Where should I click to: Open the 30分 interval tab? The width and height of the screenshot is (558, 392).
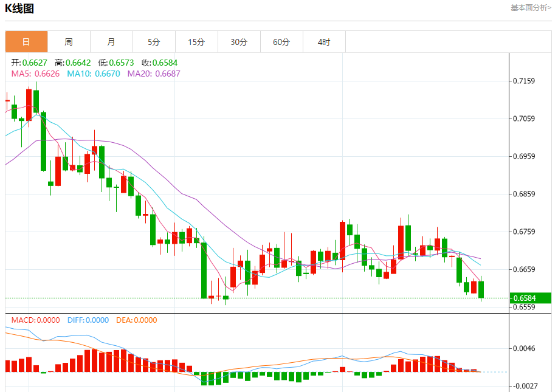(239, 42)
